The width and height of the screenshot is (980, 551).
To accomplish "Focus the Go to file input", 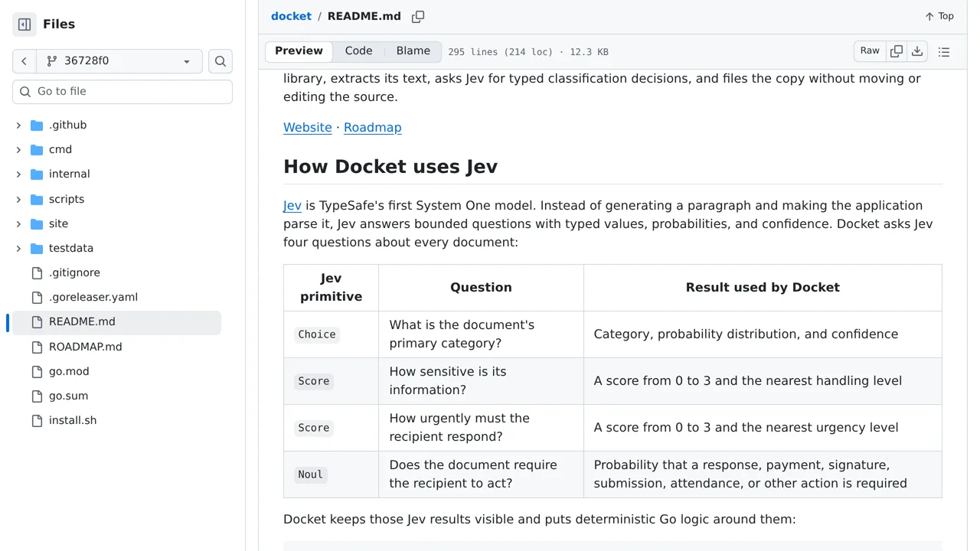I will (x=122, y=92).
